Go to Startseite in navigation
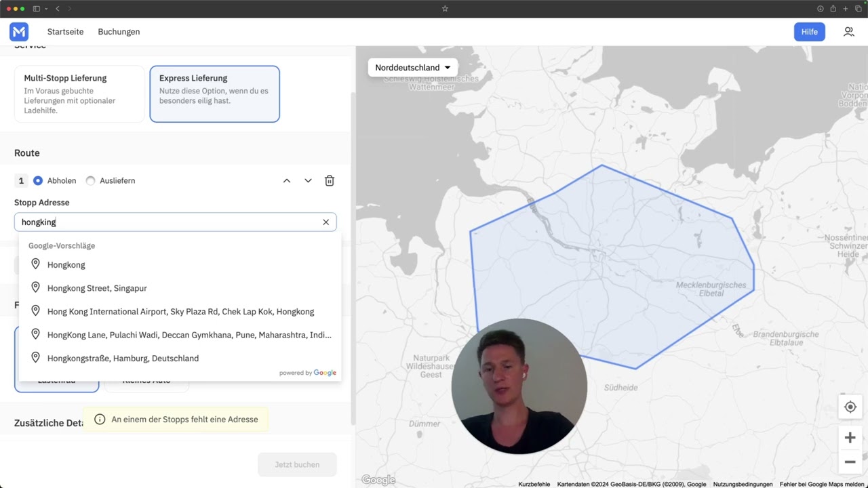Viewport: 868px width, 488px height. click(x=66, y=32)
